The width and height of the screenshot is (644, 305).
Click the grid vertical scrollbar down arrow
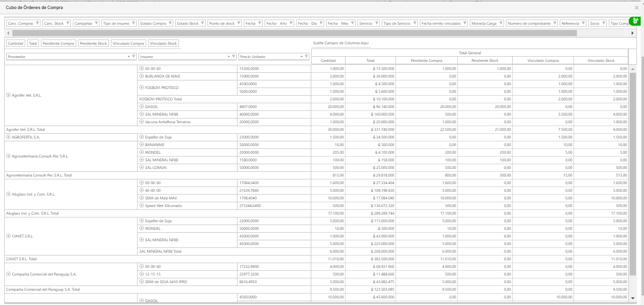click(633, 298)
